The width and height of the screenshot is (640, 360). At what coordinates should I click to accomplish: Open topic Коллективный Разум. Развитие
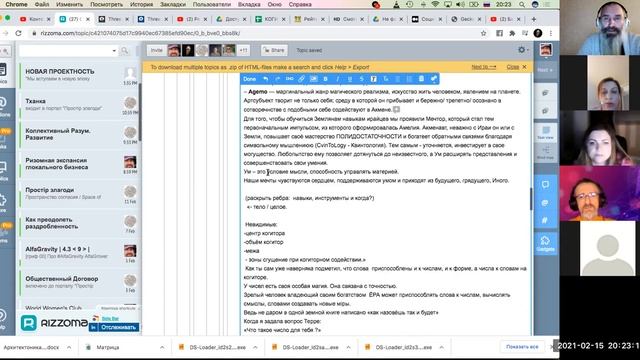click(x=79, y=134)
